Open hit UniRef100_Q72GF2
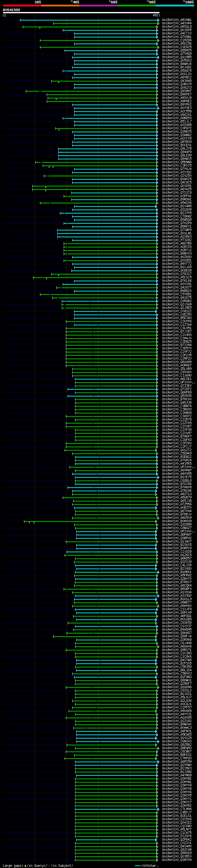197x868 pixels. (176, 389)
